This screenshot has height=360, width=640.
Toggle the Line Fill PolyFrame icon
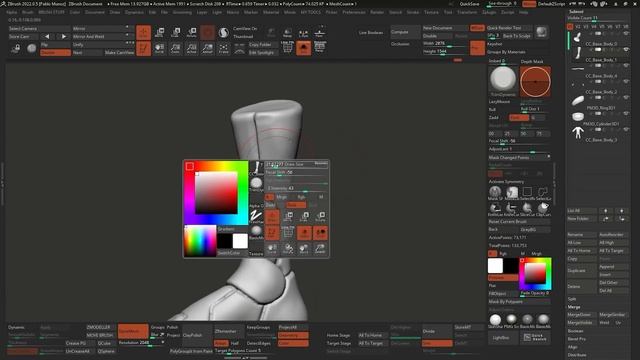(x=287, y=48)
